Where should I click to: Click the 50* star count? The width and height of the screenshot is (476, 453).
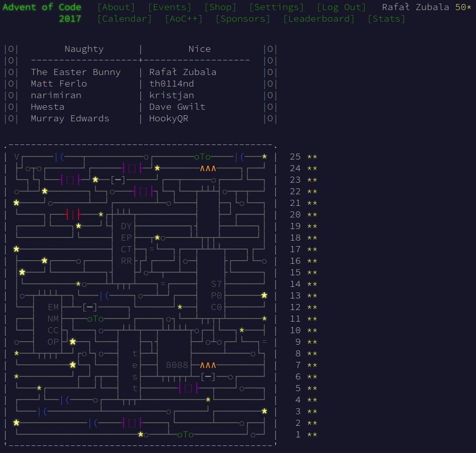click(x=463, y=7)
